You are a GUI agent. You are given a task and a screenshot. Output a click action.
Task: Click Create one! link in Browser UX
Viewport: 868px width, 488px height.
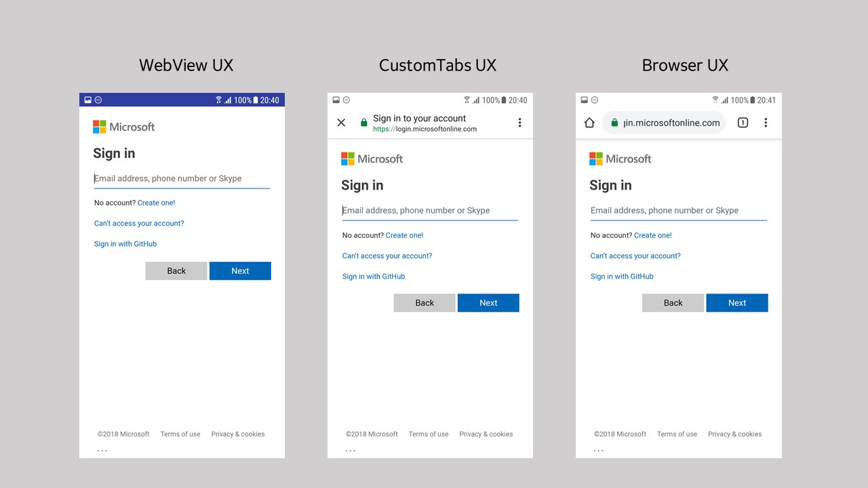[653, 235]
